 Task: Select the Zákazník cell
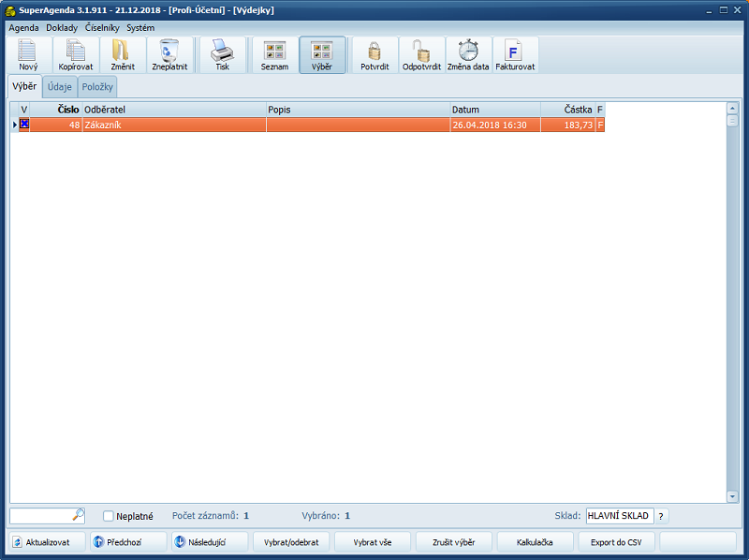click(x=174, y=125)
